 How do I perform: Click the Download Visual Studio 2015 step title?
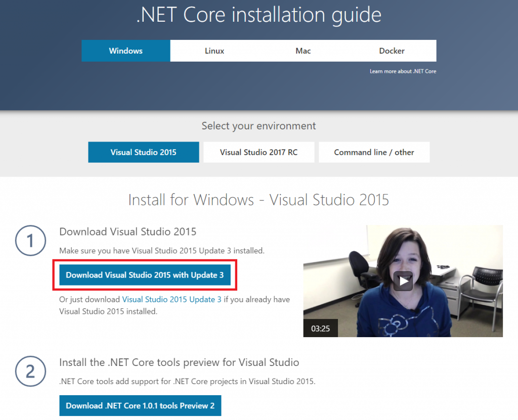(128, 232)
